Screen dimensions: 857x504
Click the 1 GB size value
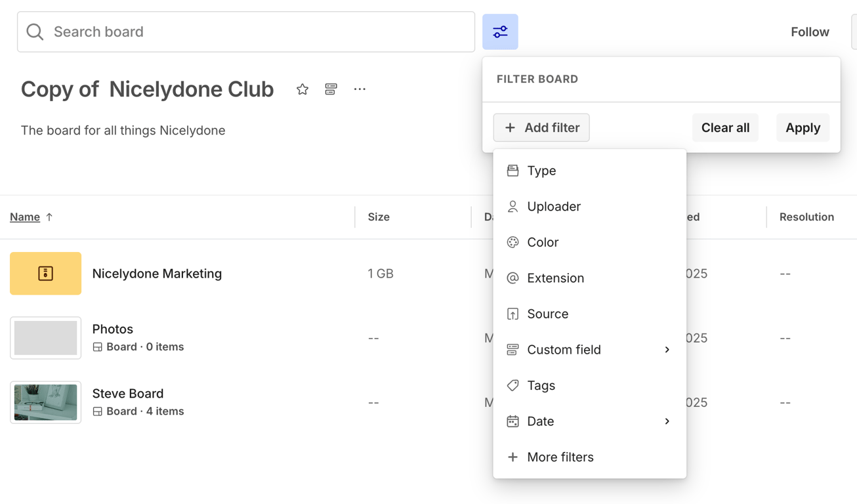click(381, 273)
